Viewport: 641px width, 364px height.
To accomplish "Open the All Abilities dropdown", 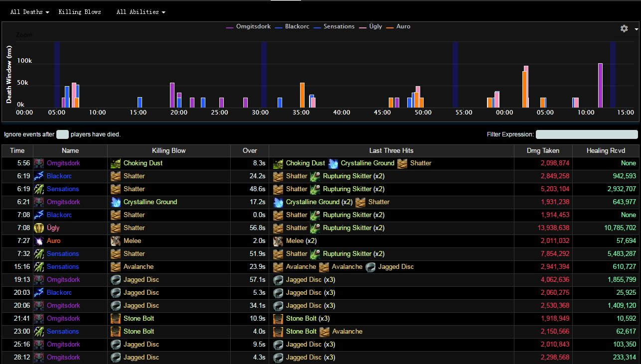I will 141,12.
